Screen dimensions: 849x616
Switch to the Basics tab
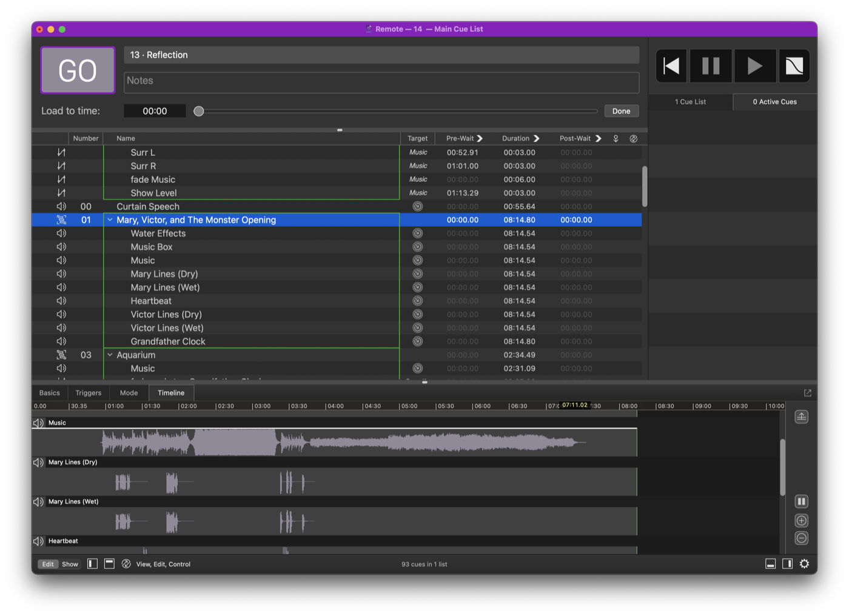[x=49, y=392]
